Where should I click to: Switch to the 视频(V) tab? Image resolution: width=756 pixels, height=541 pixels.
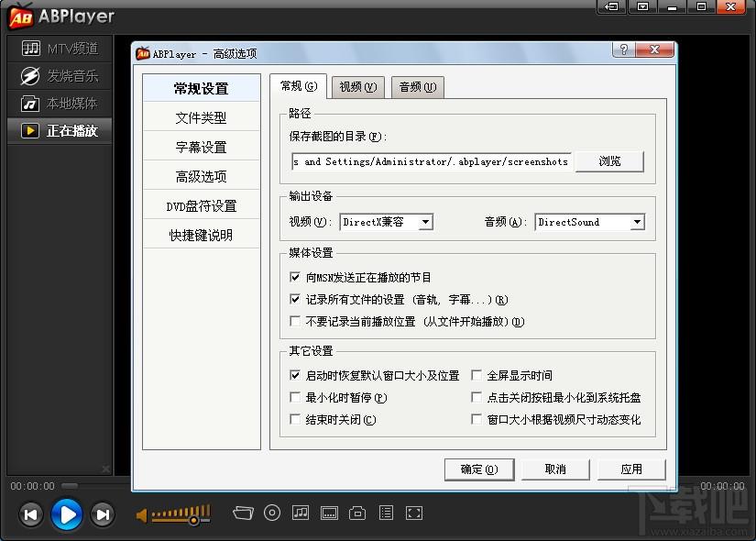point(357,87)
